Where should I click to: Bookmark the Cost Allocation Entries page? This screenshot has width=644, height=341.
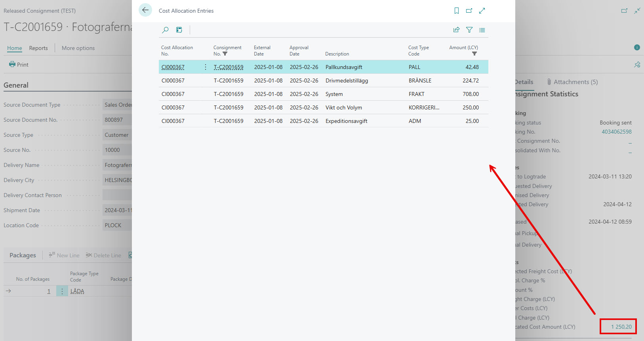click(457, 11)
